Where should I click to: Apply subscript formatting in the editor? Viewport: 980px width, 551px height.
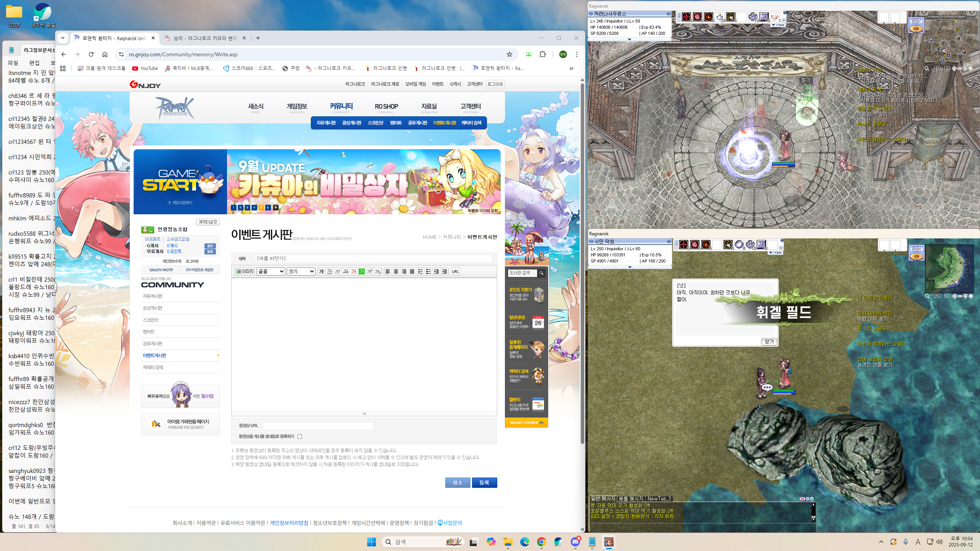(378, 271)
